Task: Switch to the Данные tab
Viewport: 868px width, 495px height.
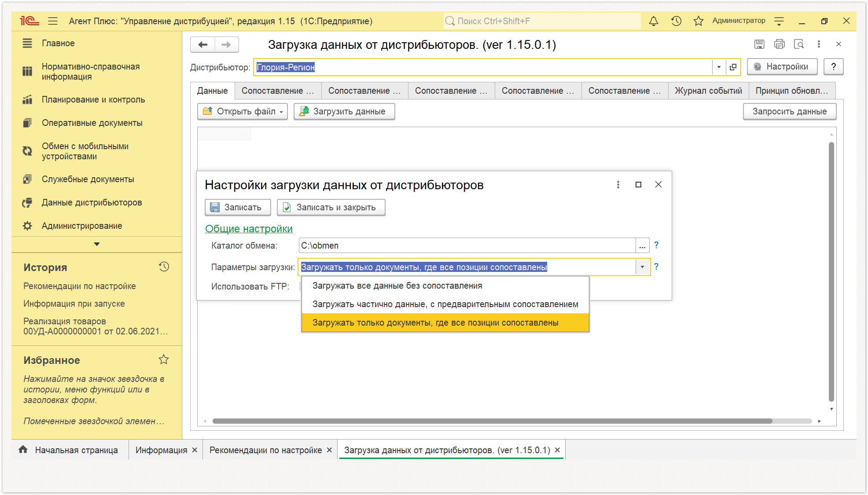Action: [x=212, y=91]
